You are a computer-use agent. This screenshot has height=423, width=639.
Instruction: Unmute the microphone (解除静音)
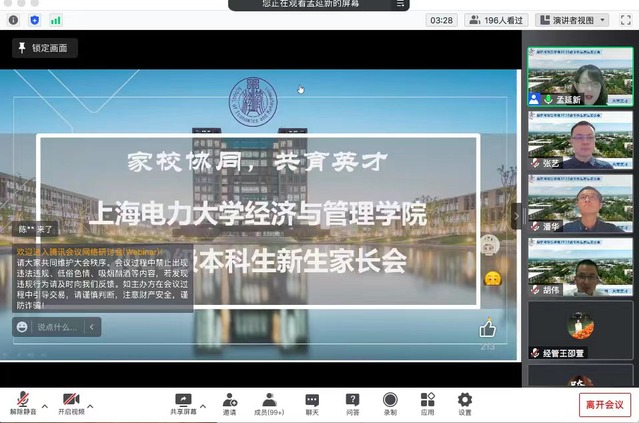point(22,400)
